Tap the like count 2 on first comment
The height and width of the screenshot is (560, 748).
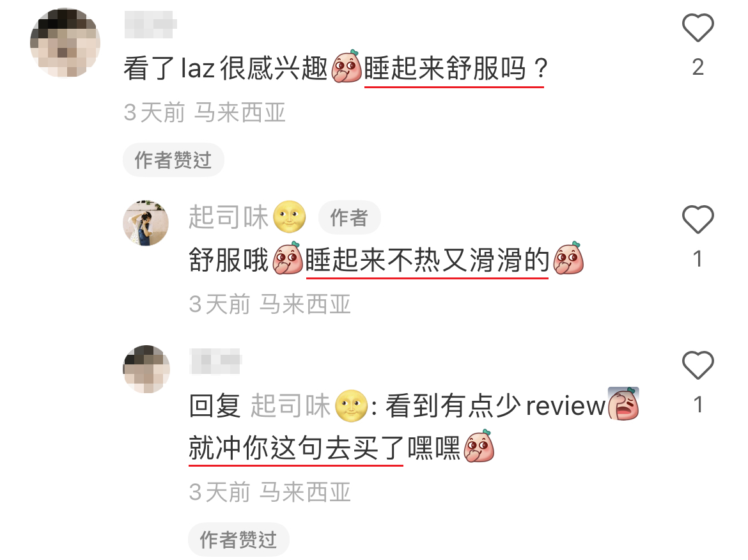[697, 67]
